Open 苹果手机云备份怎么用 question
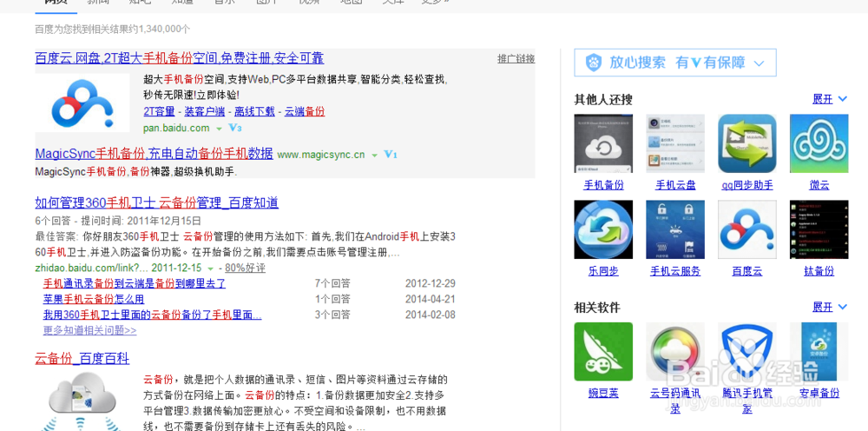Screen dimensions: 868x431 pyautogui.click(x=94, y=299)
